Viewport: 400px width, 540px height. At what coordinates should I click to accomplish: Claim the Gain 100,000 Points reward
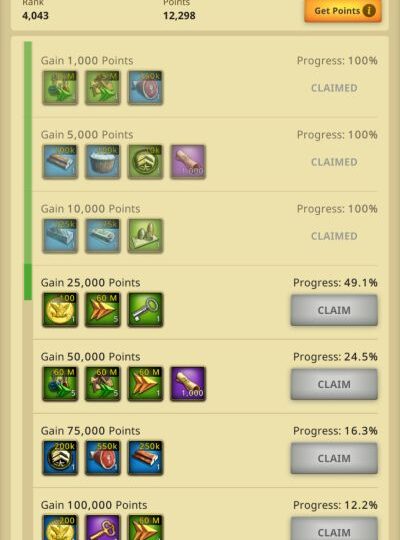click(334, 529)
